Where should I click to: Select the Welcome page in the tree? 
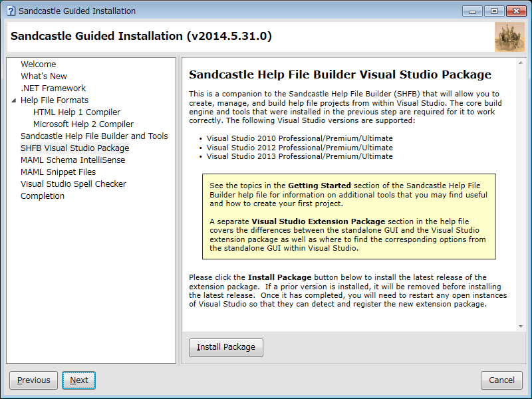39,64
